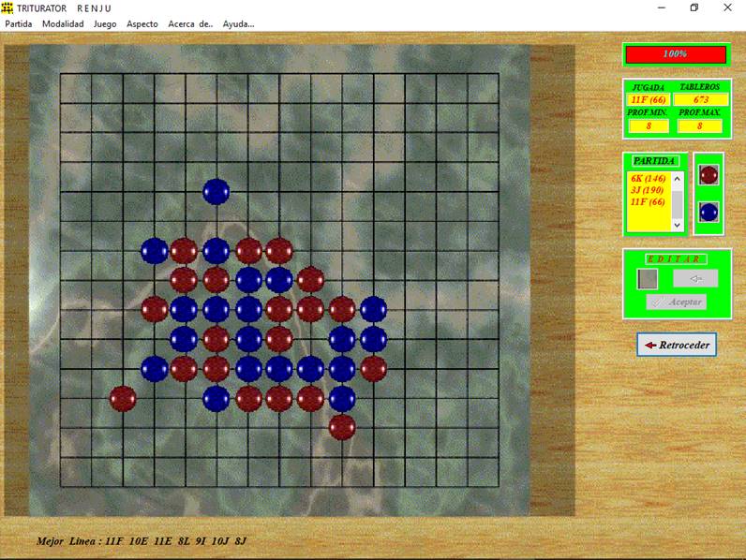Select the red stone color button
This screenshot has width=746, height=560.
[709, 174]
